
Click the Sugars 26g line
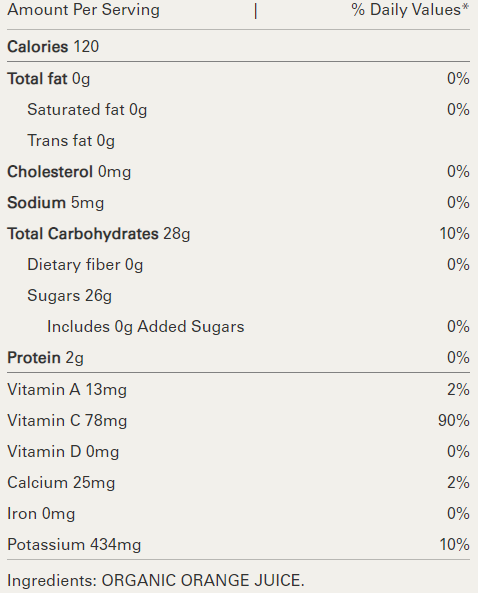tap(70, 296)
